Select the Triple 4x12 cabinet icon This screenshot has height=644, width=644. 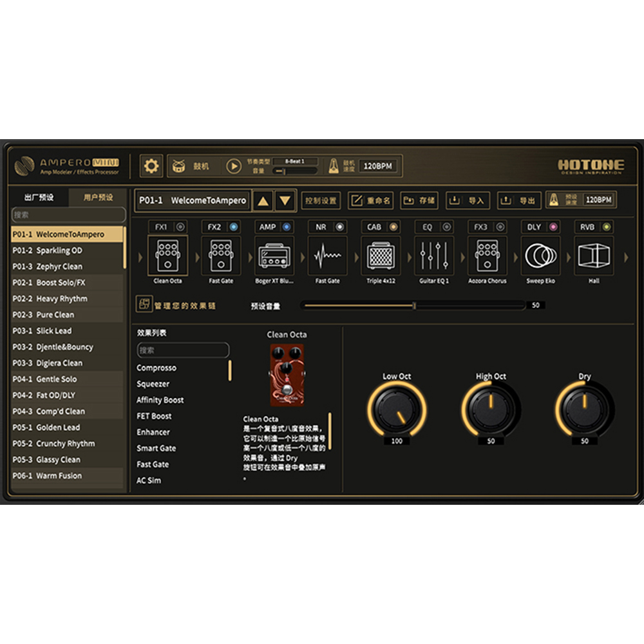coord(380,256)
